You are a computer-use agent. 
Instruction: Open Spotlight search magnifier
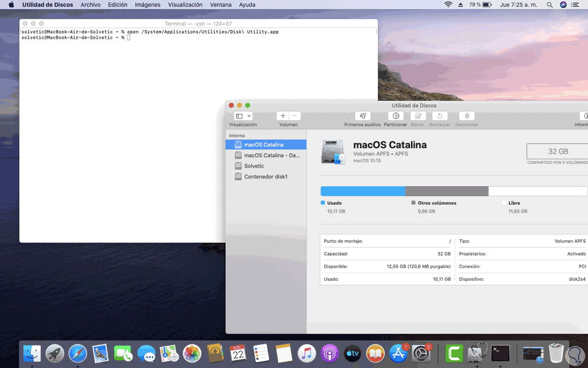(x=550, y=5)
